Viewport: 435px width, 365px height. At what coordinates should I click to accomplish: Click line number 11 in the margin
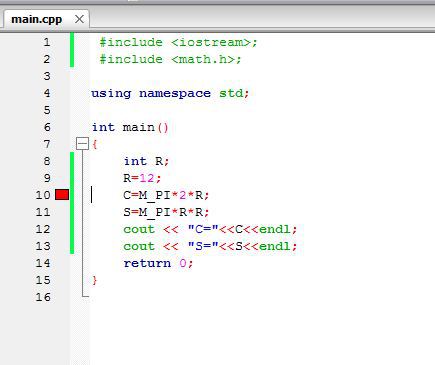coord(43,212)
